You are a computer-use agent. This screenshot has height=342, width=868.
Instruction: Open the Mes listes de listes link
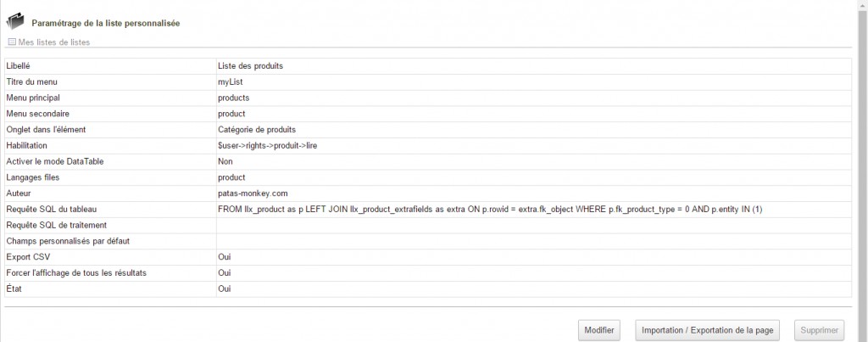(x=53, y=42)
